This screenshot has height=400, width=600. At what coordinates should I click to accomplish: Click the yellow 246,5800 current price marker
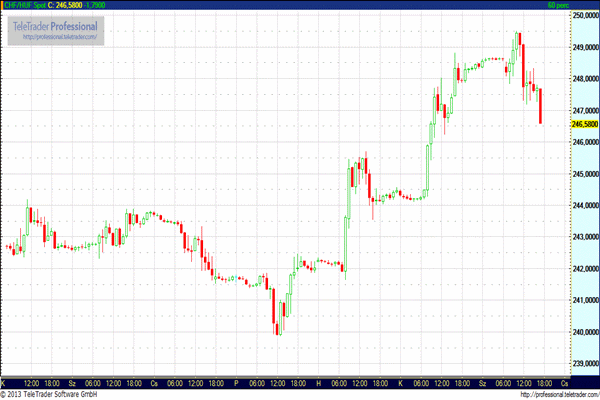(584, 124)
